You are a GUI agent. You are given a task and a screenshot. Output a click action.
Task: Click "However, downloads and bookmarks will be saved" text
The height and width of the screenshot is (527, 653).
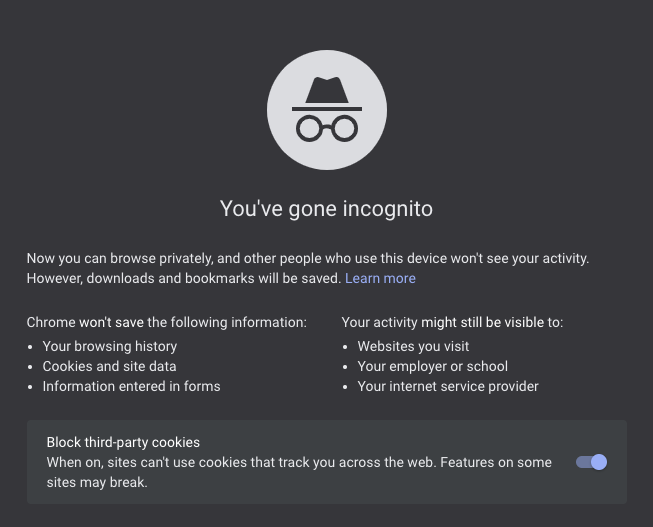tap(183, 278)
